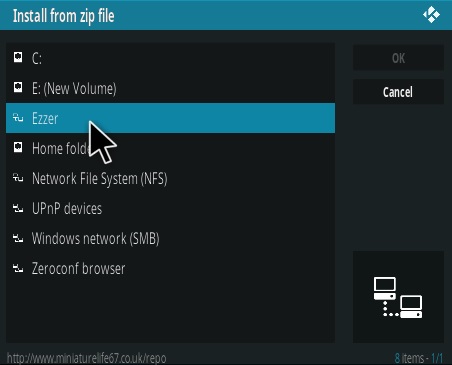Screen dimensions: 452x365
Task: Cancel the zip file dialog
Action: click(x=398, y=92)
